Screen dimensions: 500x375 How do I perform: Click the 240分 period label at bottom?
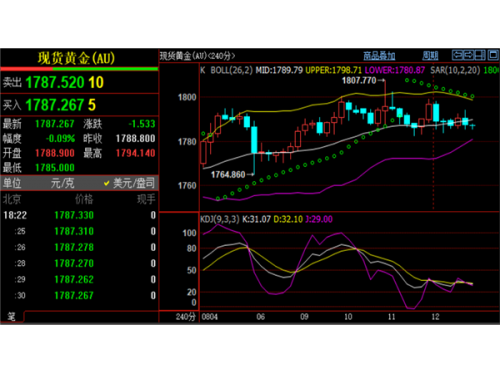185,317
